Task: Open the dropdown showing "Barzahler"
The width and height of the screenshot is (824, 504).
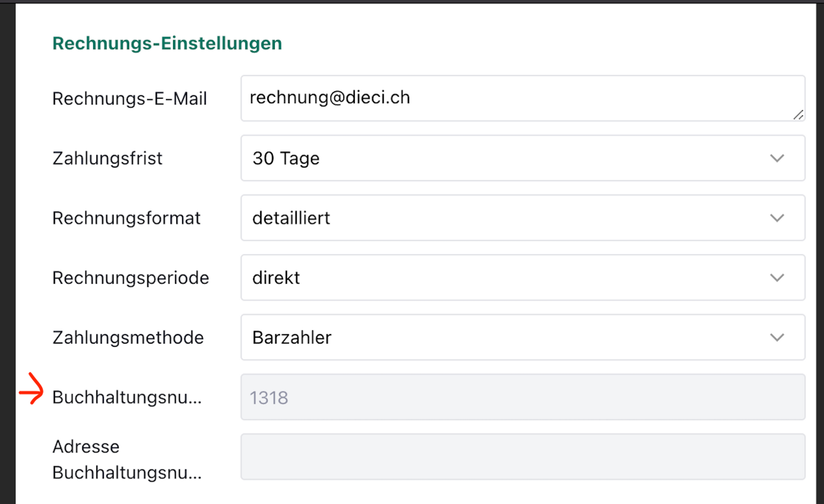Action: pyautogui.click(x=494, y=338)
